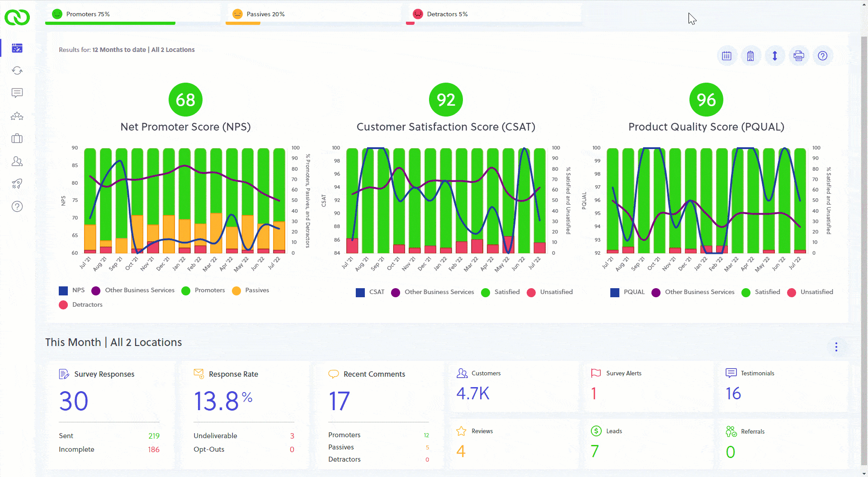The height and width of the screenshot is (477, 868).
Task: Open the locations building selector
Action: (750, 56)
